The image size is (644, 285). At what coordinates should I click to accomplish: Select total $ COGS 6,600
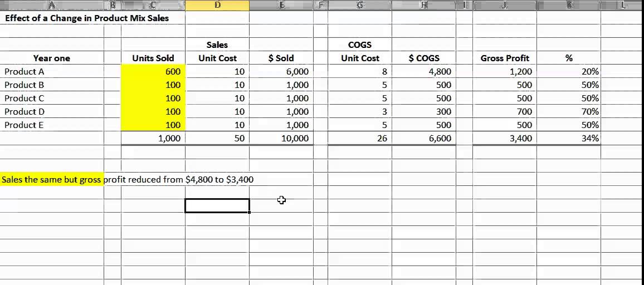pyautogui.click(x=424, y=139)
